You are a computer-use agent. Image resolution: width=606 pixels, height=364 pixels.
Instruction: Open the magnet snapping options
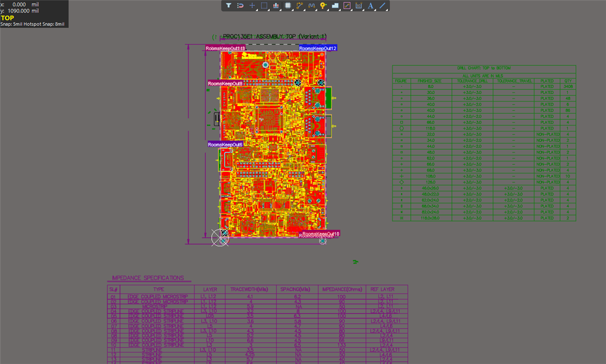pos(241,6)
